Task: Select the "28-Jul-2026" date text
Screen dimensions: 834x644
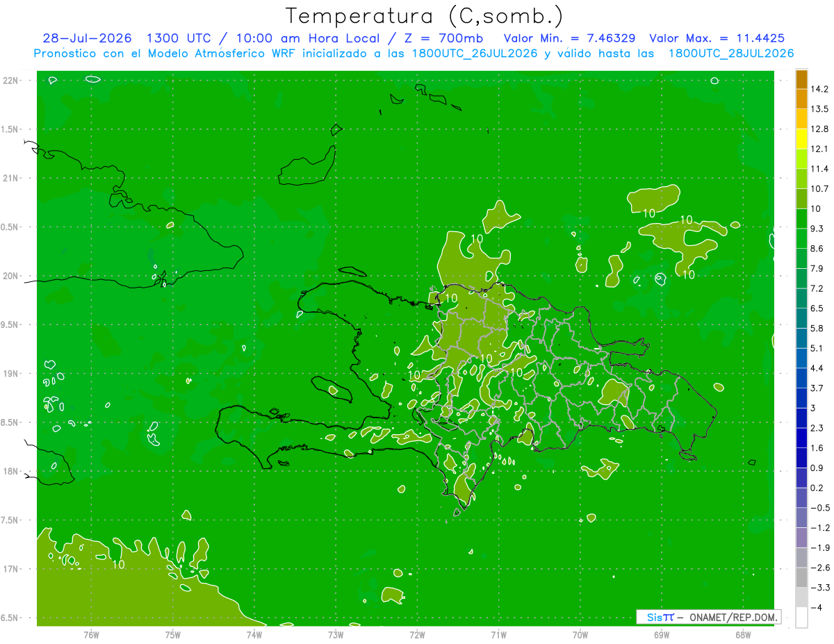Action: pos(88,38)
